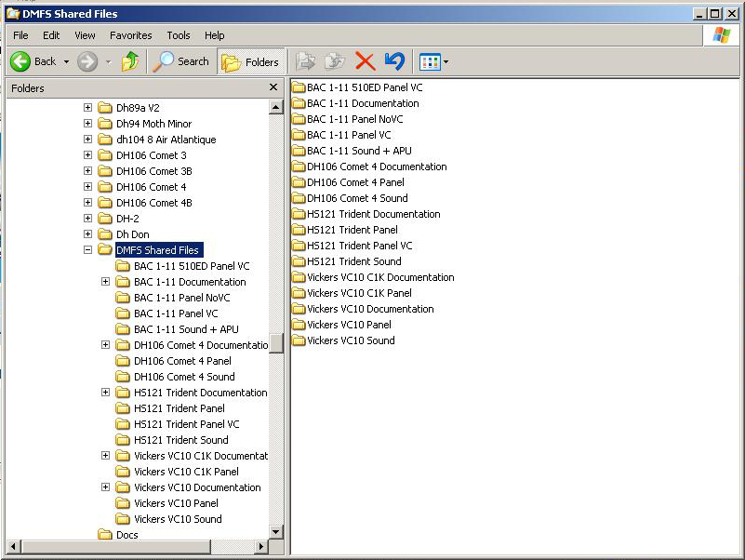Open the Tools menu
The height and width of the screenshot is (560, 745).
(179, 35)
